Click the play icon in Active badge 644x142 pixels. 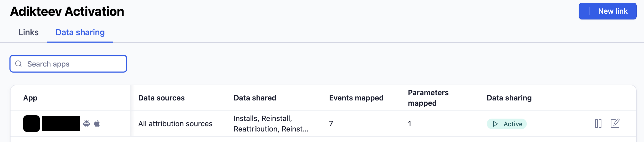(x=495, y=124)
